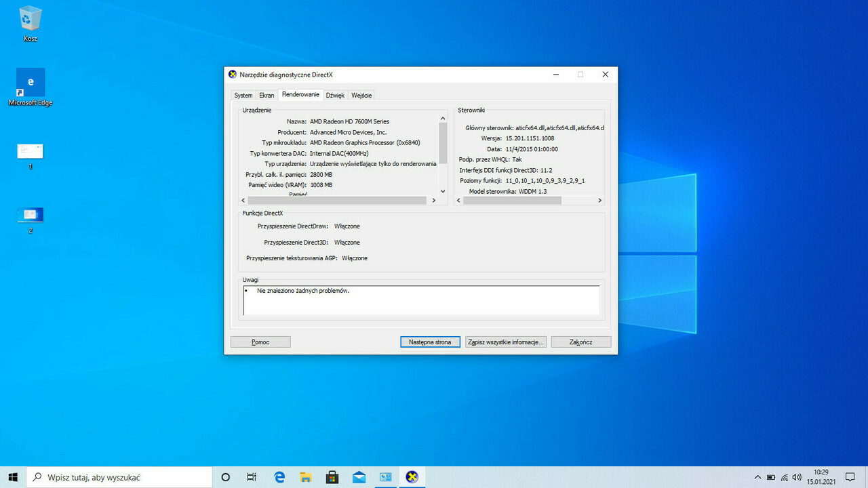Open the Windows Start menu
Screen dimensions: 868x488
(x=13, y=477)
